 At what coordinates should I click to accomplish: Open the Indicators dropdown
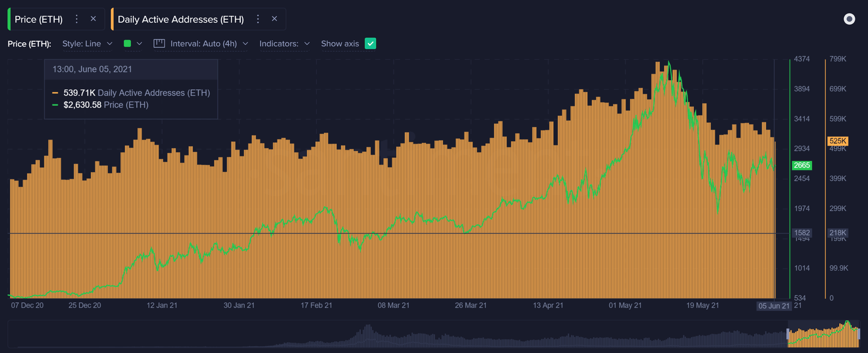click(284, 43)
